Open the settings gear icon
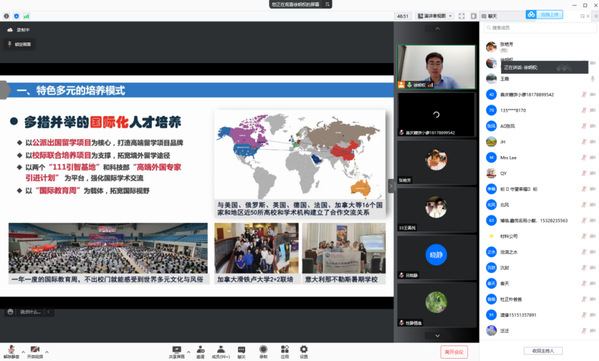Viewport: 599px width, 361px height. [x=304, y=352]
